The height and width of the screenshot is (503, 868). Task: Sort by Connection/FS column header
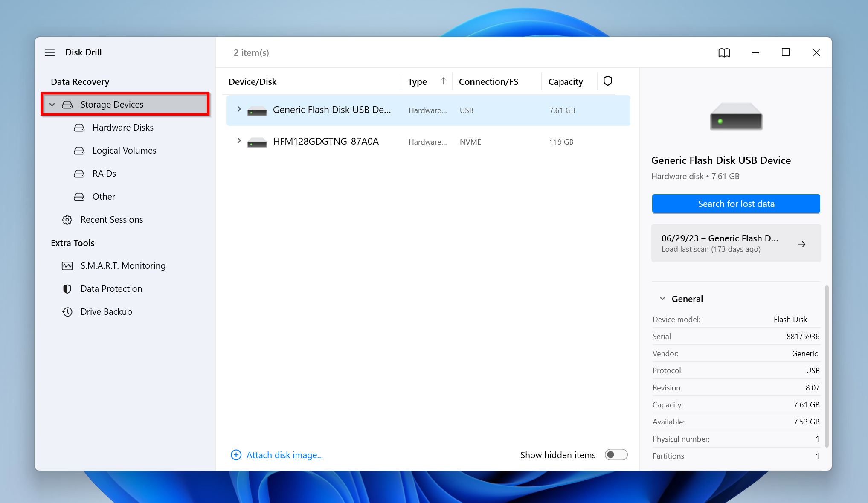coord(488,81)
